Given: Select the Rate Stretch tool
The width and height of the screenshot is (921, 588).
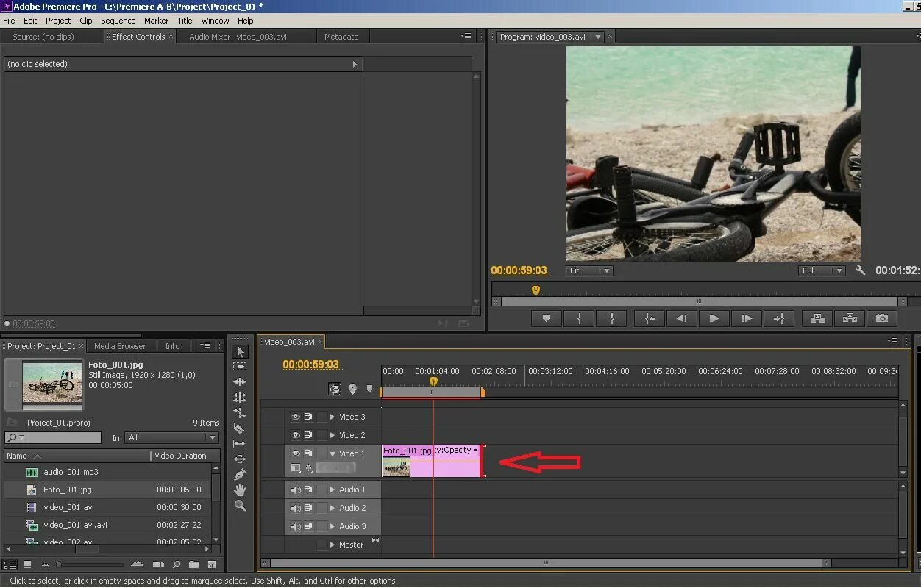Looking at the screenshot, I should (240, 413).
